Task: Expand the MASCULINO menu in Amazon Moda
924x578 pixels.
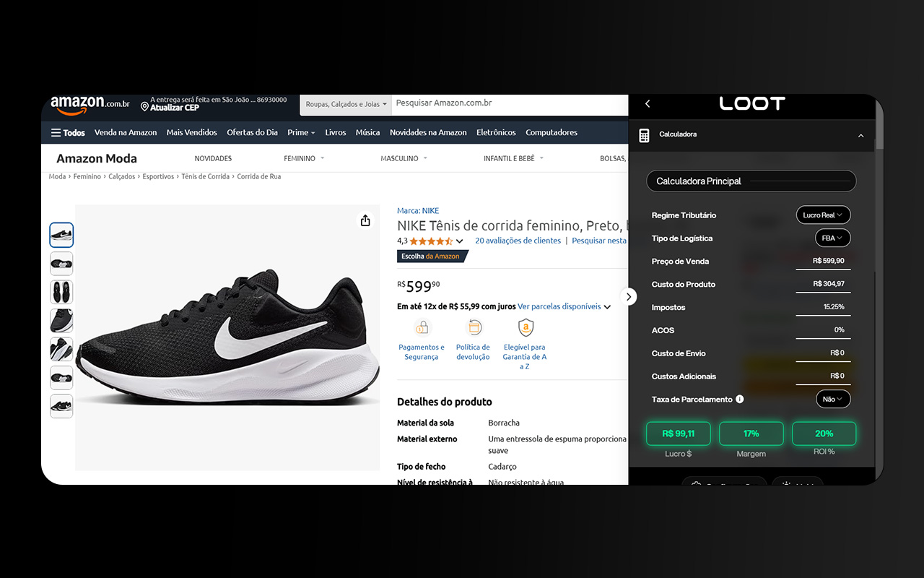Action: (404, 158)
